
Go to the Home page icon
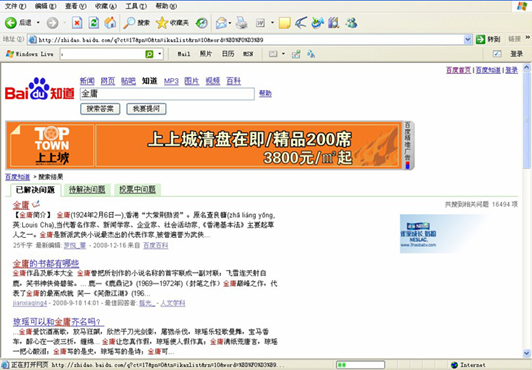point(110,23)
